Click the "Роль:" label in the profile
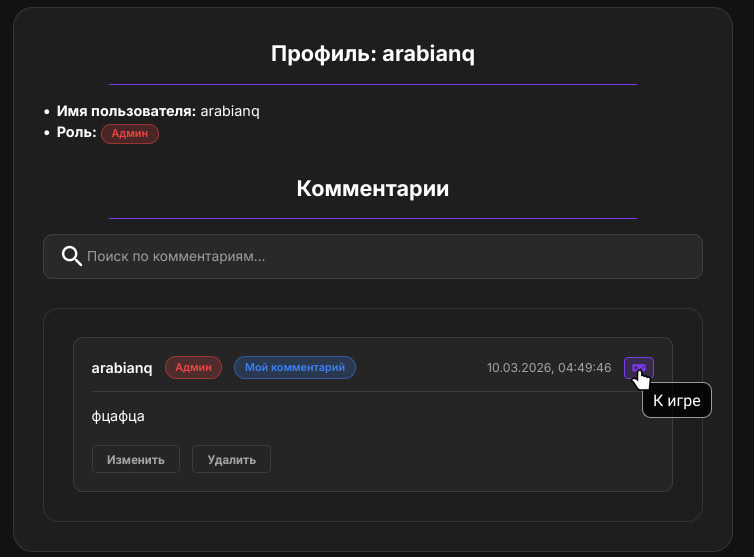Viewport: 754px width, 557px height. [x=77, y=132]
